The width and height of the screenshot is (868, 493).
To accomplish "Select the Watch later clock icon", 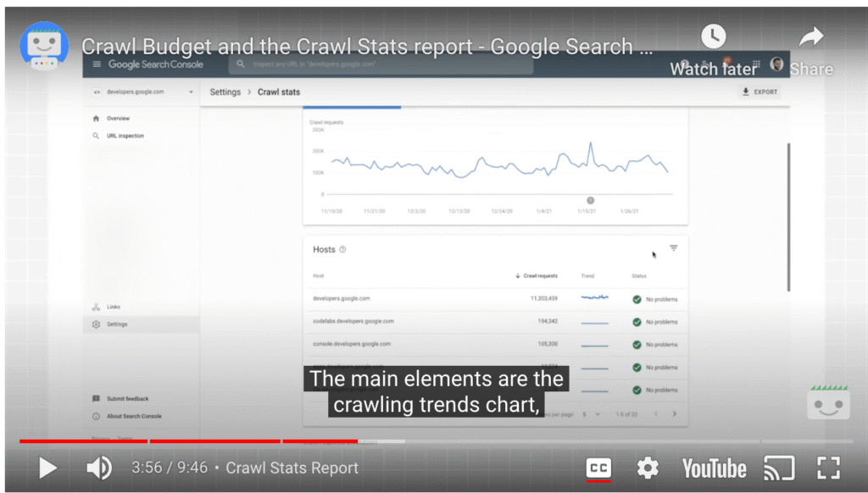I will [713, 36].
